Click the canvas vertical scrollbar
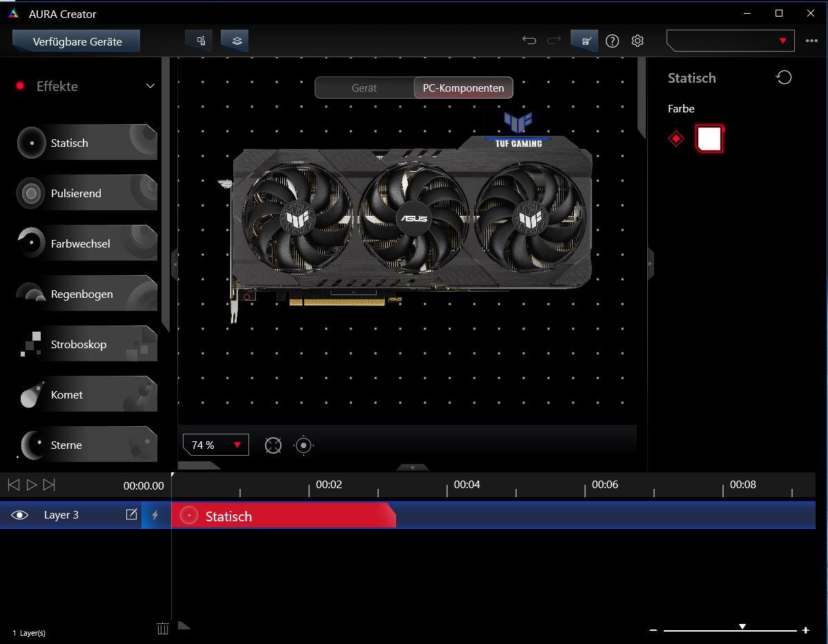This screenshot has height=644, width=828. [642, 97]
